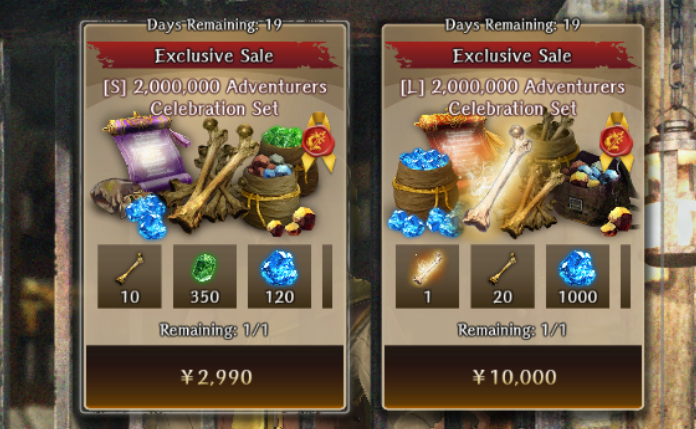
Task: Click the Exclusive Sale banner on the [S] set
Action: coord(214,56)
